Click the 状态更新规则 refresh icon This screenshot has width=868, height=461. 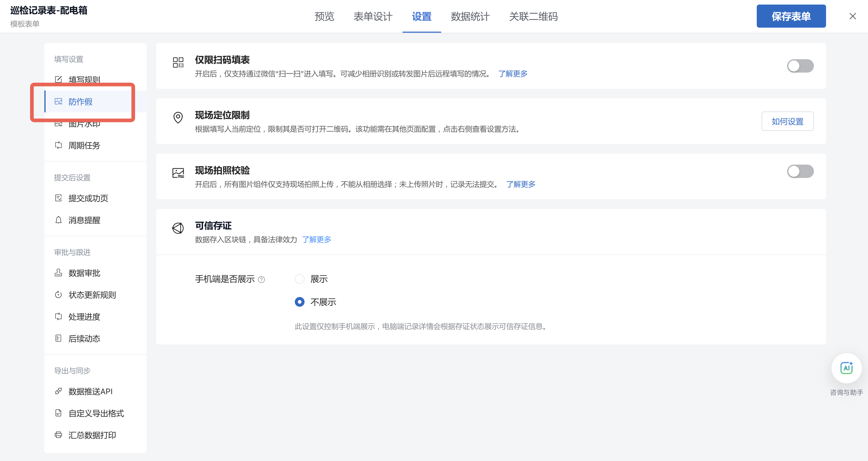58,295
